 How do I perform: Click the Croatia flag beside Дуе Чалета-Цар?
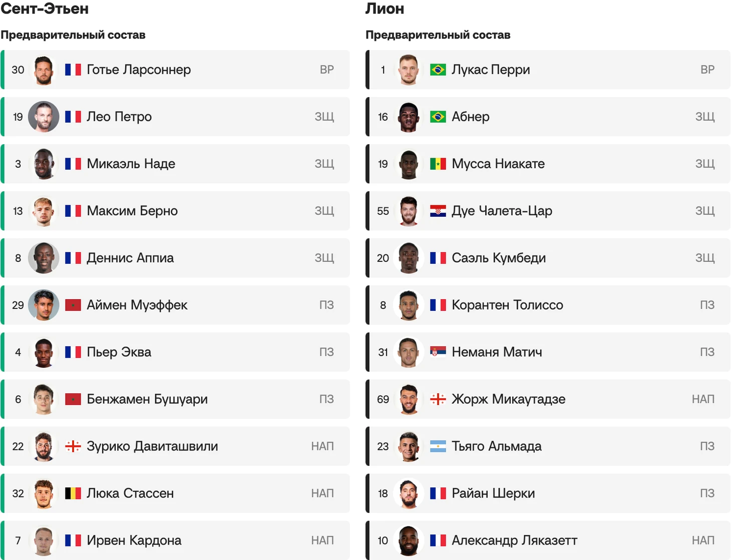(438, 211)
